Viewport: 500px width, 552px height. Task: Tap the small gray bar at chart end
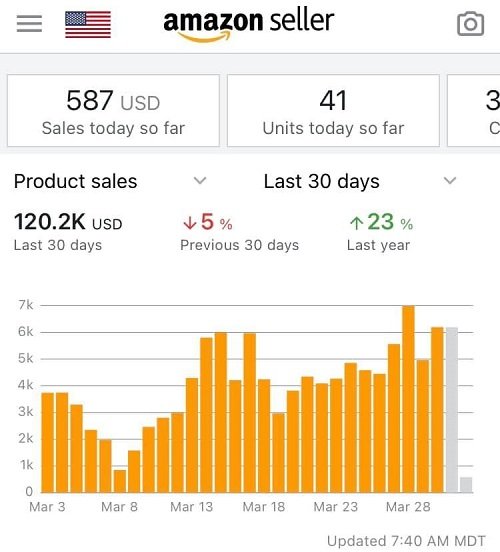(466, 484)
